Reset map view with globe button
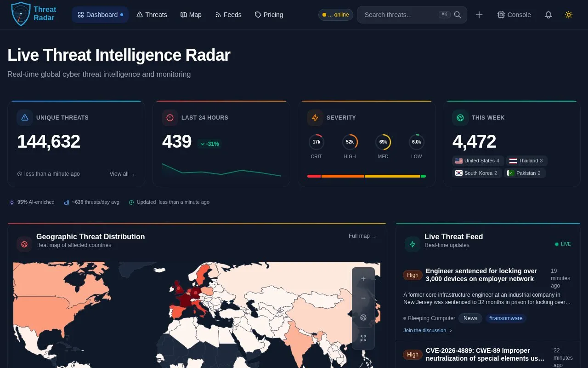Viewport: 588px width, 368px height. (x=363, y=317)
